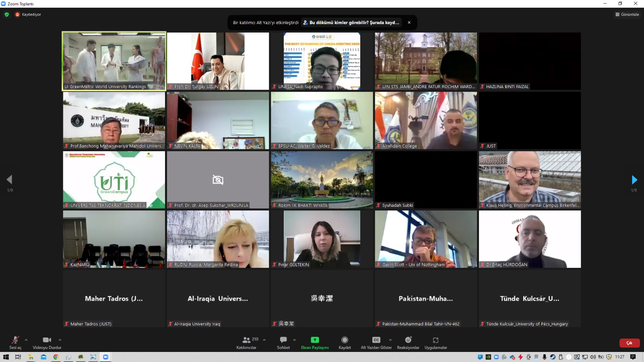Open the Sohbet chat panel
This screenshot has width=644, height=362.
[283, 342]
